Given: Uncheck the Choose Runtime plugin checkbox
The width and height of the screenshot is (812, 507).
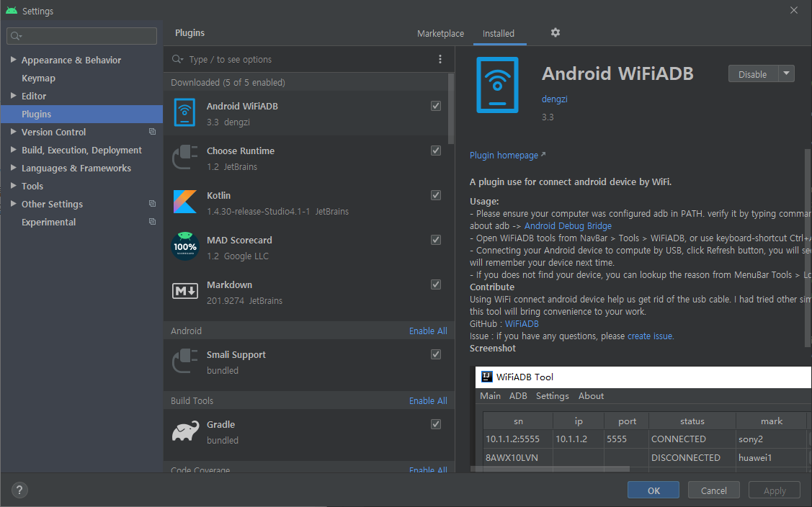Looking at the screenshot, I should 436,151.
